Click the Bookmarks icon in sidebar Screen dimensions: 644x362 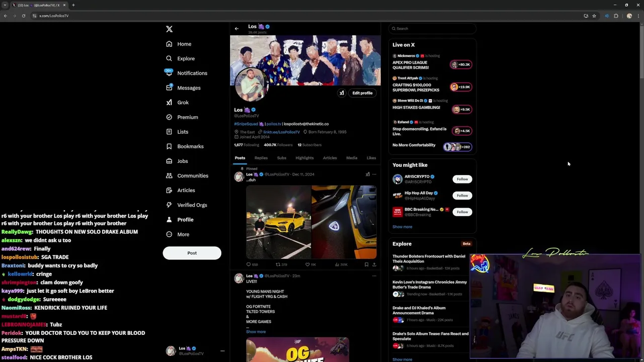click(169, 146)
